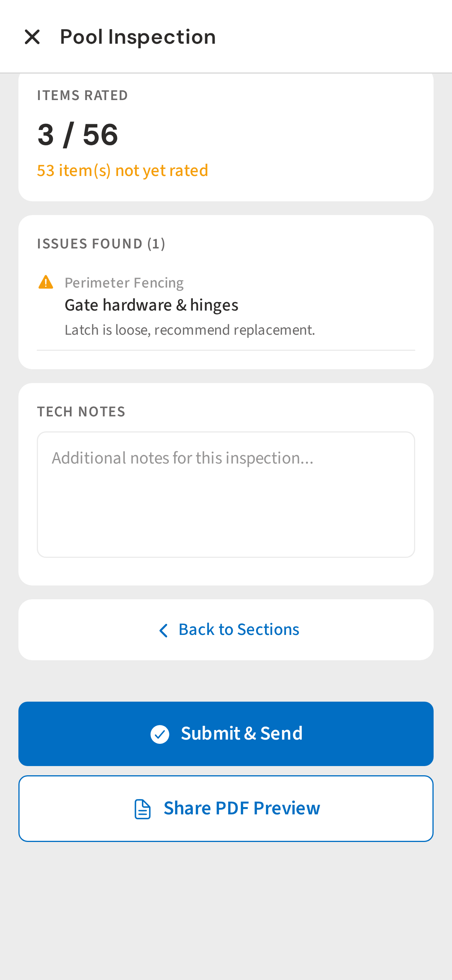Image resolution: width=452 pixels, height=980 pixels.
Task: Select the Gate hardware & hinges issue
Action: click(x=151, y=305)
